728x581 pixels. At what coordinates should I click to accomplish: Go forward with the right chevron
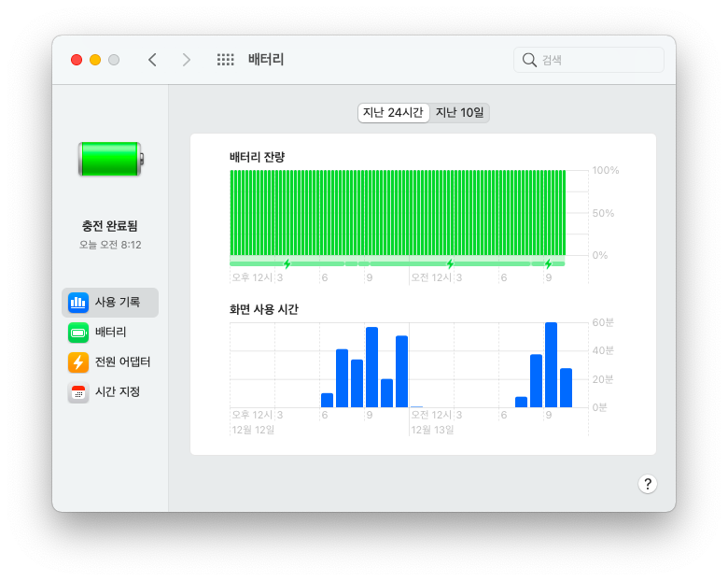[x=186, y=60]
